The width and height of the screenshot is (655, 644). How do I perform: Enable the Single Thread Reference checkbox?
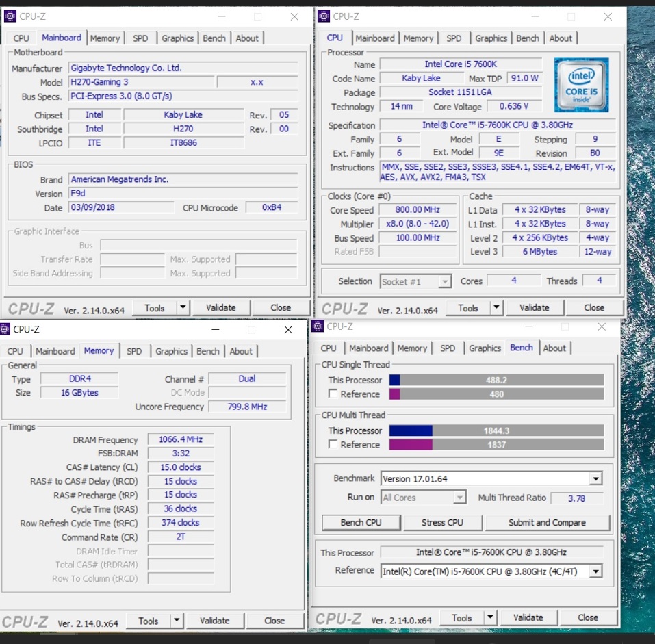click(x=333, y=394)
